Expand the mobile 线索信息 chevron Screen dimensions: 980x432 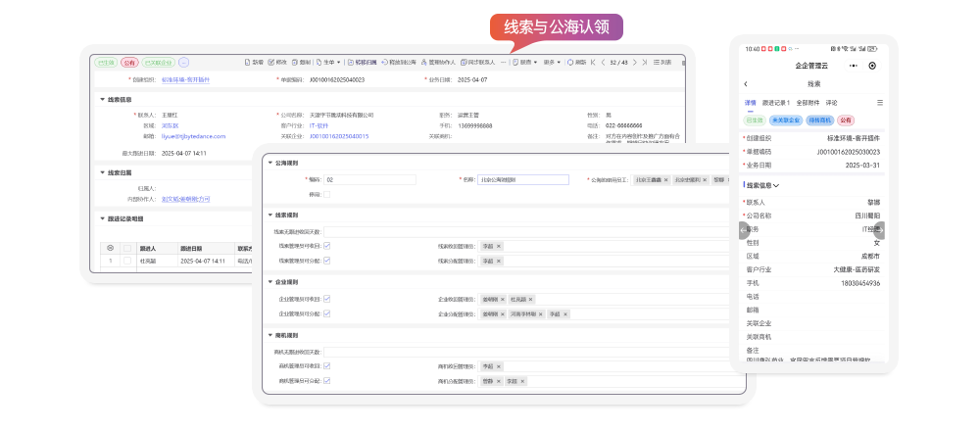click(x=777, y=185)
